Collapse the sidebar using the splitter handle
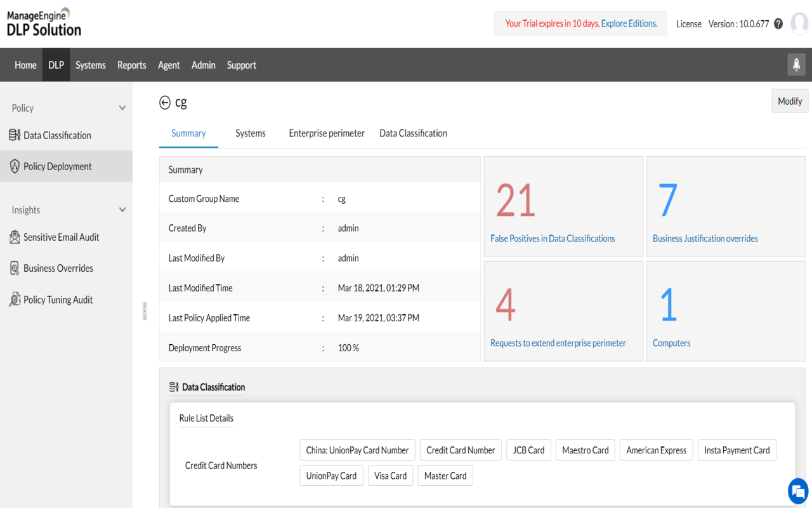Image resolution: width=812 pixels, height=508 pixels. (x=145, y=311)
